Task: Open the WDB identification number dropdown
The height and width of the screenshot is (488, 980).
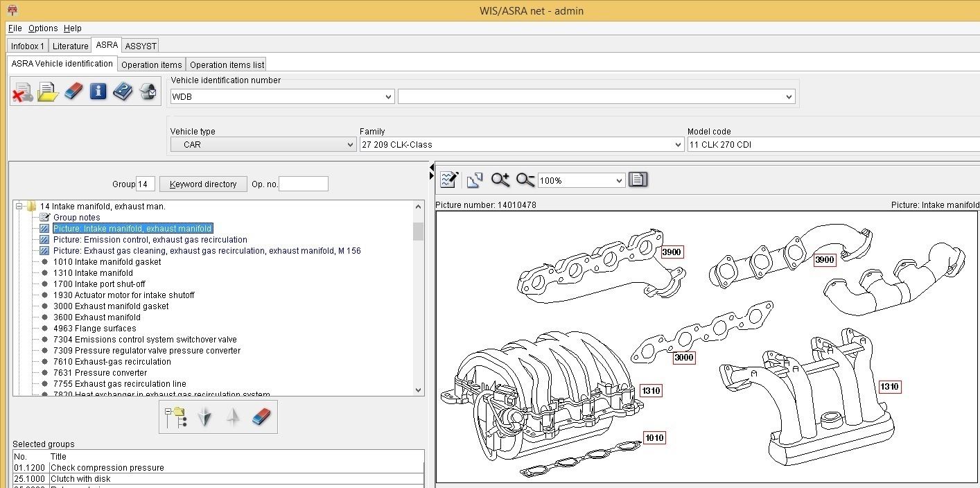Action: [388, 97]
